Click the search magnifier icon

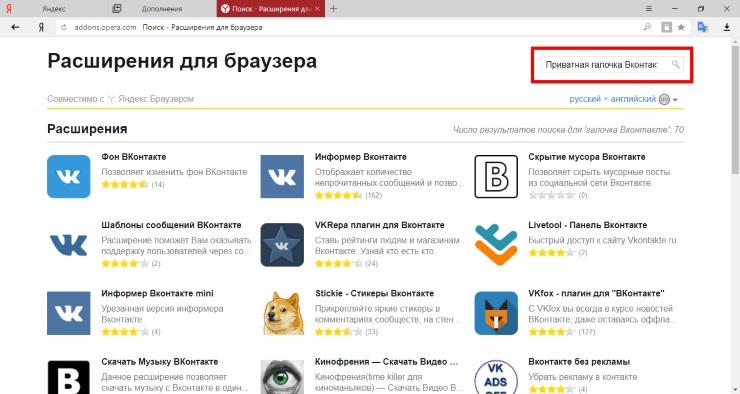(675, 65)
